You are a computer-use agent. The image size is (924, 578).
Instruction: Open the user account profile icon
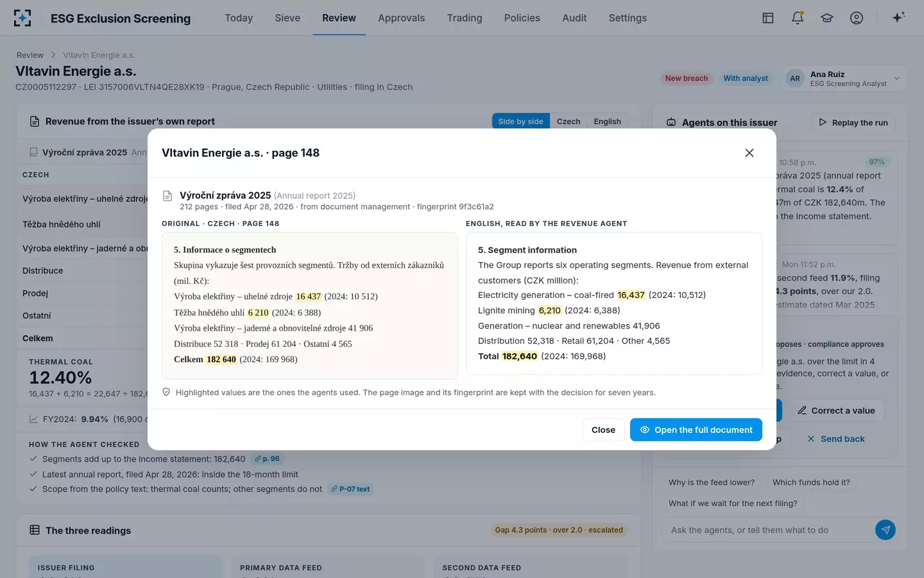(x=857, y=18)
